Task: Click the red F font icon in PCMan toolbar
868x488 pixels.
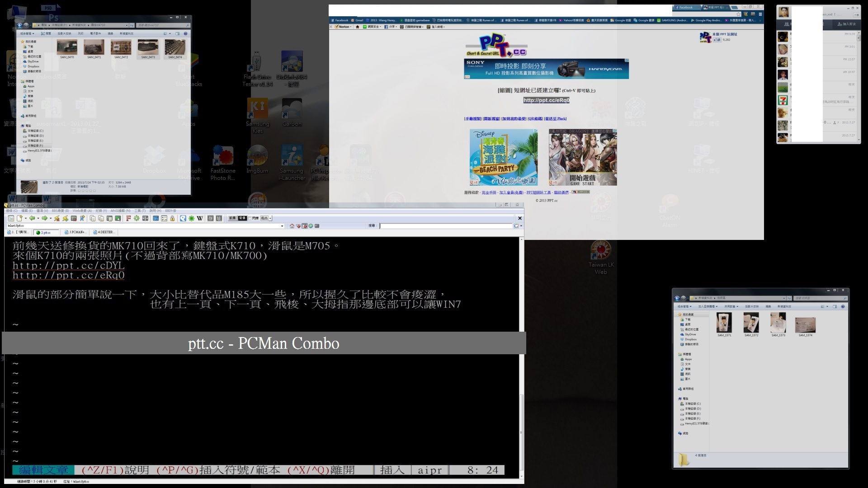Action: point(128,218)
